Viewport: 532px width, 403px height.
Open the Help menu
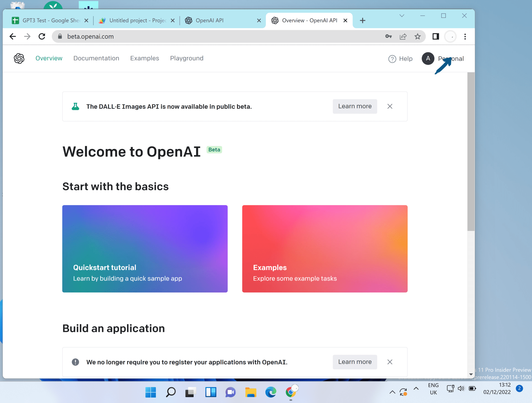[x=400, y=59]
